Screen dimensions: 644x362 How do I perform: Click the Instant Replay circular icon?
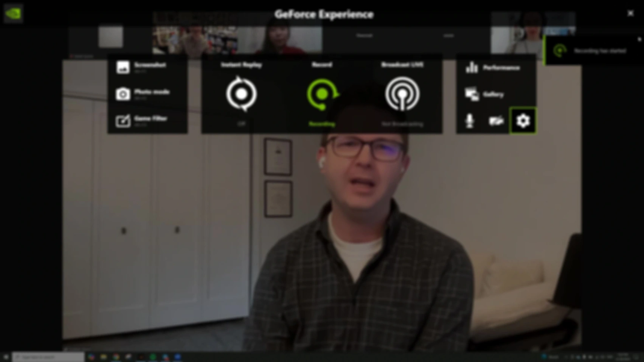coord(241,94)
